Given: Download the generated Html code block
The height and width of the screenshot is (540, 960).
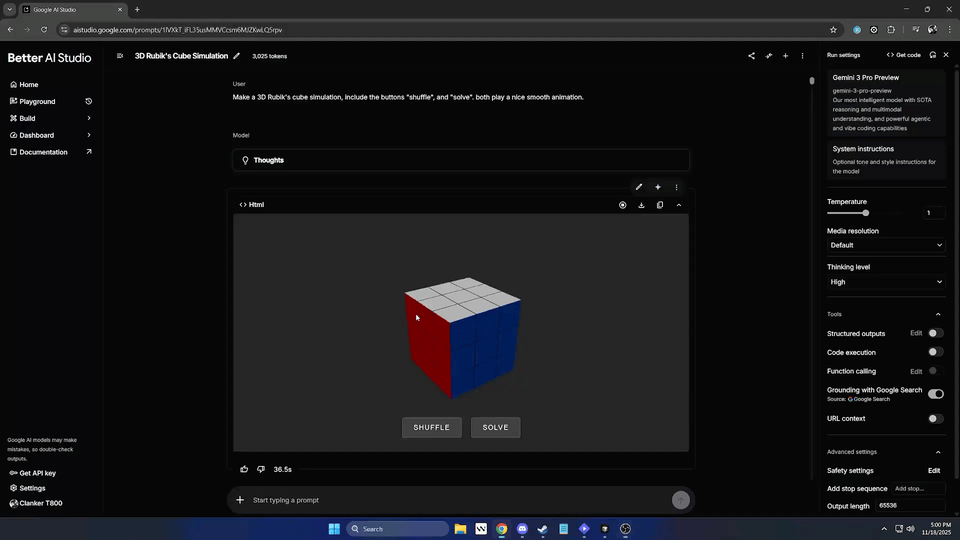Looking at the screenshot, I should 641,205.
